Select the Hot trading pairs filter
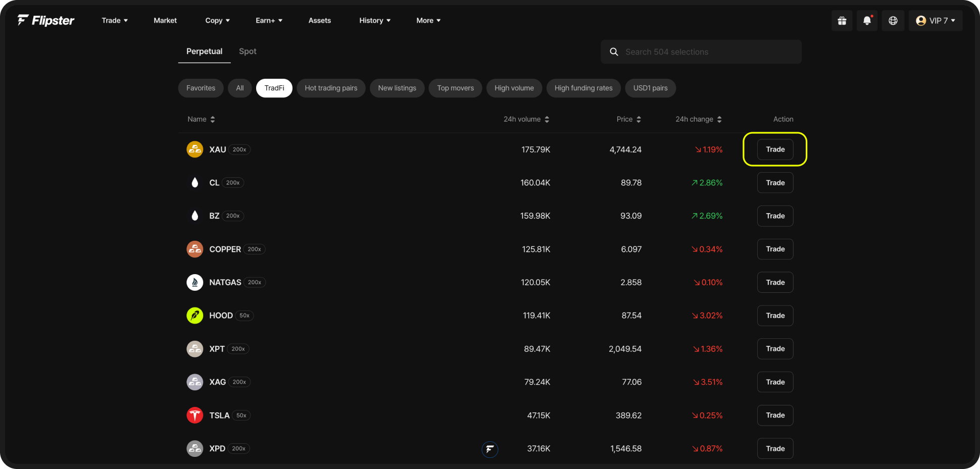 [x=331, y=88]
